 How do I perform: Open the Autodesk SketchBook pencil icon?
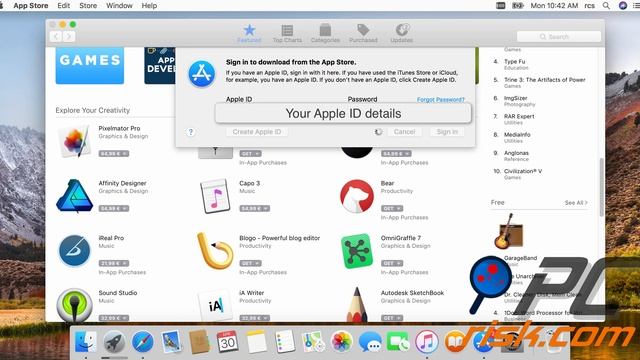coord(357,304)
